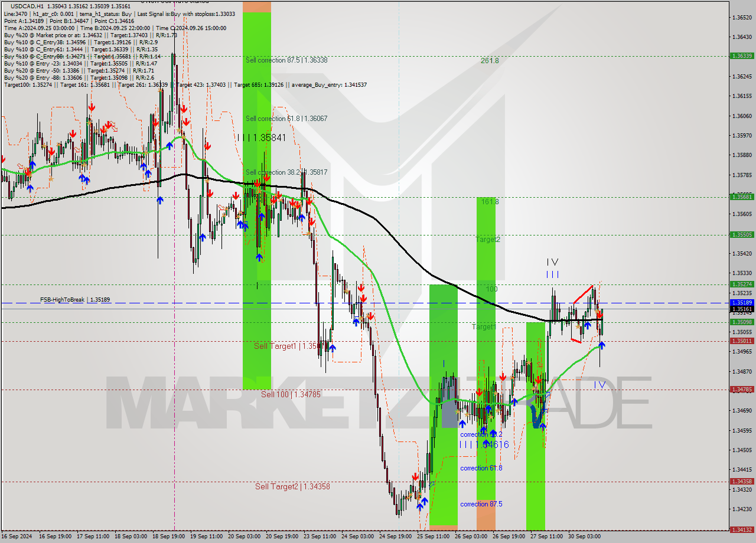Screen dimensions: 756x543
Task: Click the red 1.35011 price tag
Action: (742, 341)
